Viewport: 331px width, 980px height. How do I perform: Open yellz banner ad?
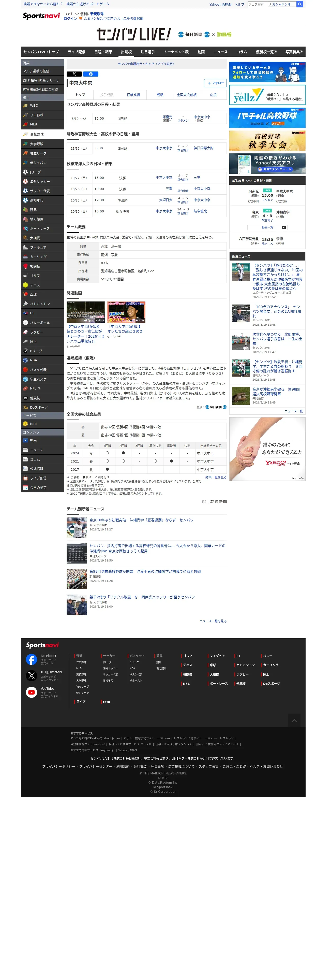(x=267, y=95)
